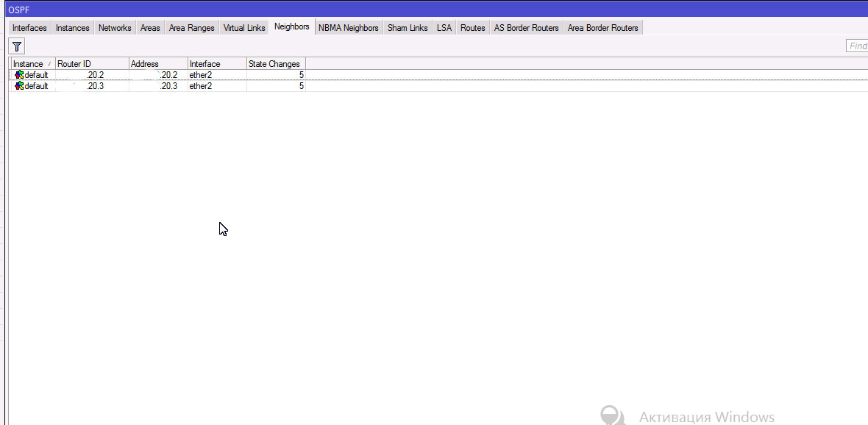Switch to the Routes tab

(x=473, y=28)
